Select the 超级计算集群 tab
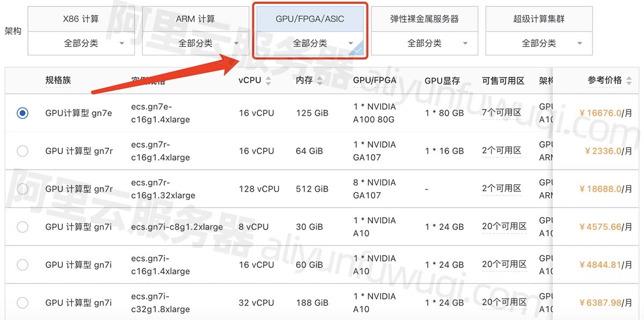644x320 pixels. click(540, 18)
